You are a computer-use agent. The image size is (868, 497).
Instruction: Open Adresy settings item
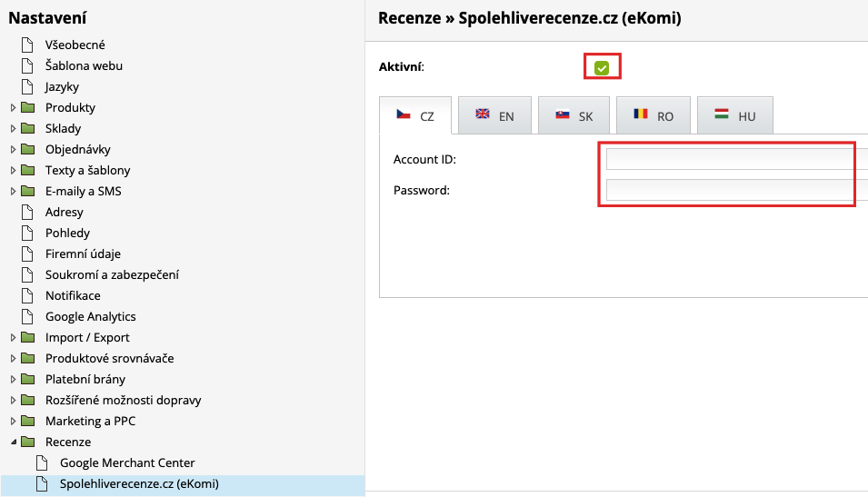click(x=65, y=212)
